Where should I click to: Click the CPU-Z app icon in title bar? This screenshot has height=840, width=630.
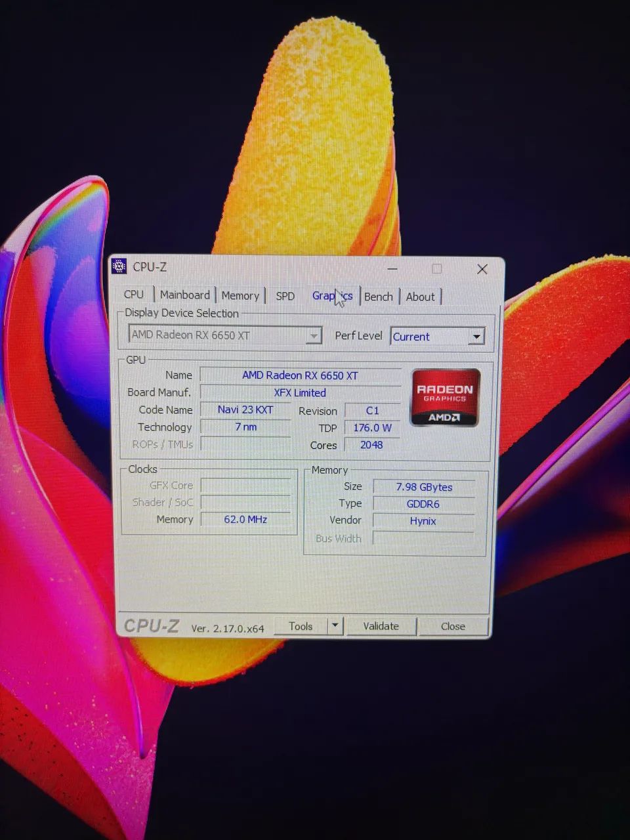coord(119,266)
